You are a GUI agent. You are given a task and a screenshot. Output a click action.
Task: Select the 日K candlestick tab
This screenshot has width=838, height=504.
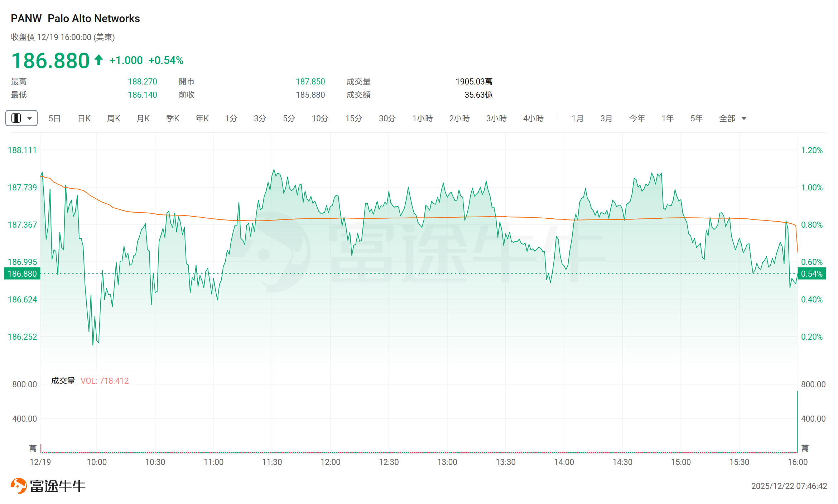pos(84,118)
